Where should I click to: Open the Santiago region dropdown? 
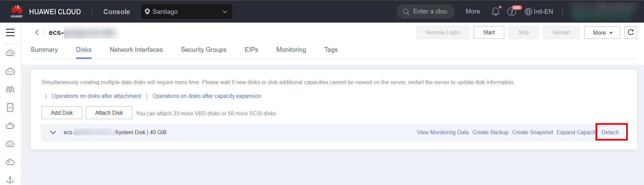point(186,12)
